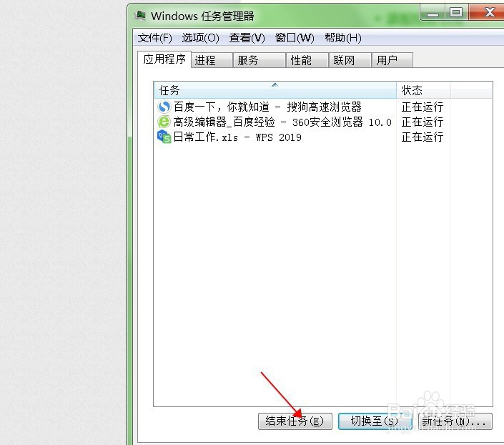Click the Sogou browser icon in task list

click(x=164, y=107)
